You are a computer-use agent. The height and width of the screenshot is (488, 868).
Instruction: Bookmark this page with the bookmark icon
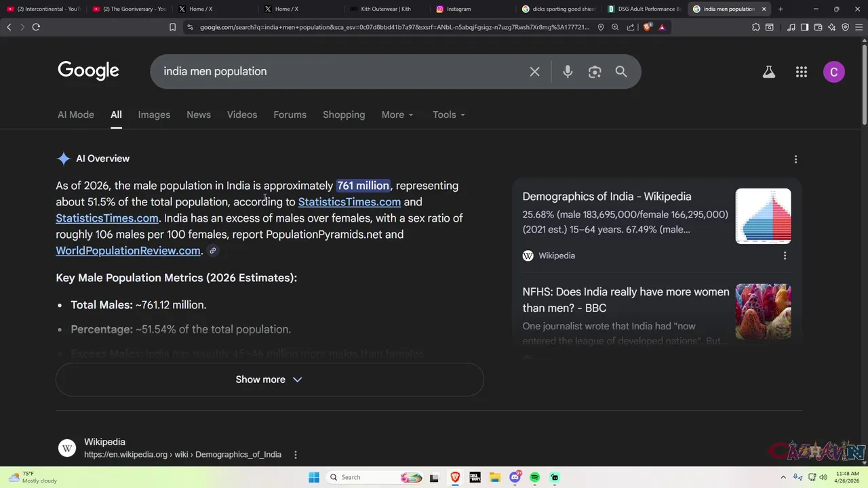tap(172, 27)
